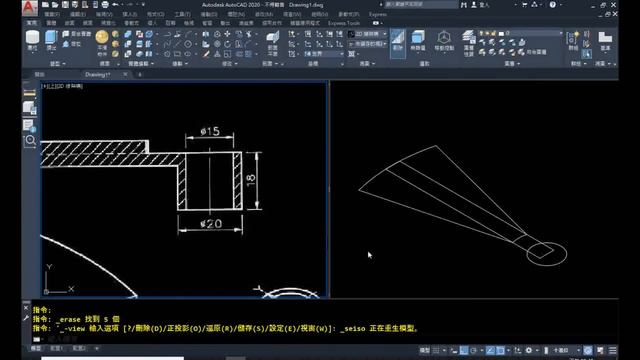
Task: Open the Edit menu in menu bar
Action: [78, 14]
